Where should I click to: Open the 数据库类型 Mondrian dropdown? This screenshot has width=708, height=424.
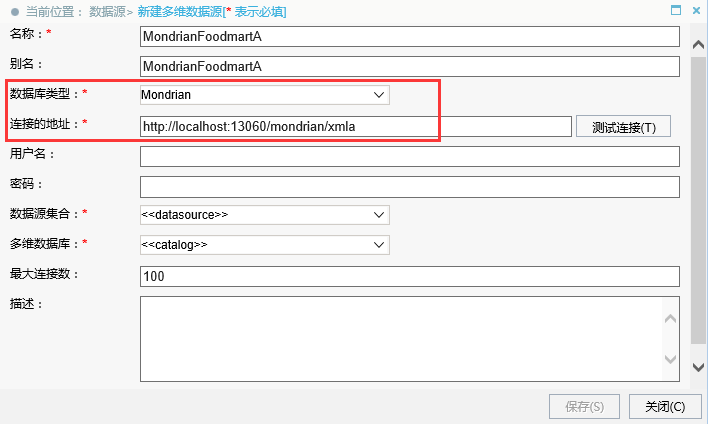(x=265, y=95)
